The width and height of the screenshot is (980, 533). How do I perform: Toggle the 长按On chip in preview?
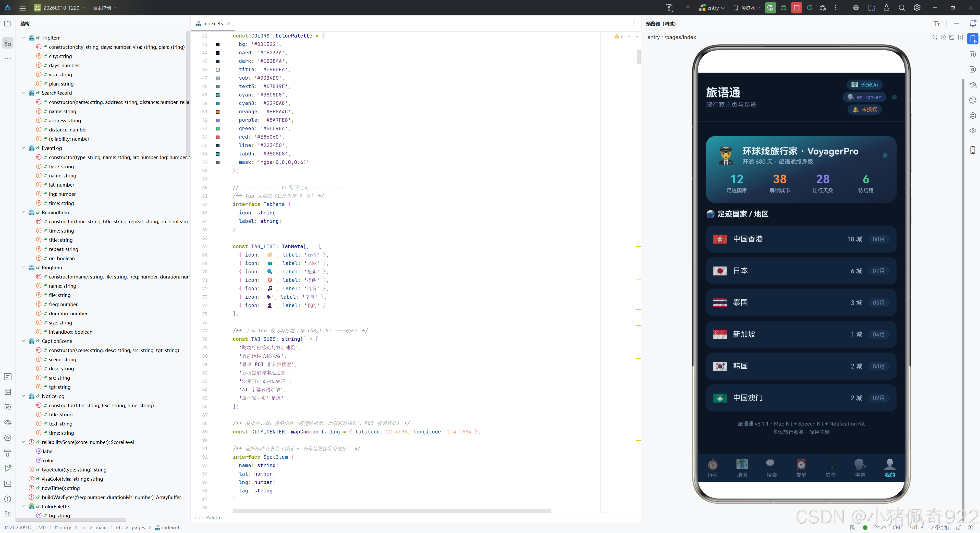[x=864, y=84]
